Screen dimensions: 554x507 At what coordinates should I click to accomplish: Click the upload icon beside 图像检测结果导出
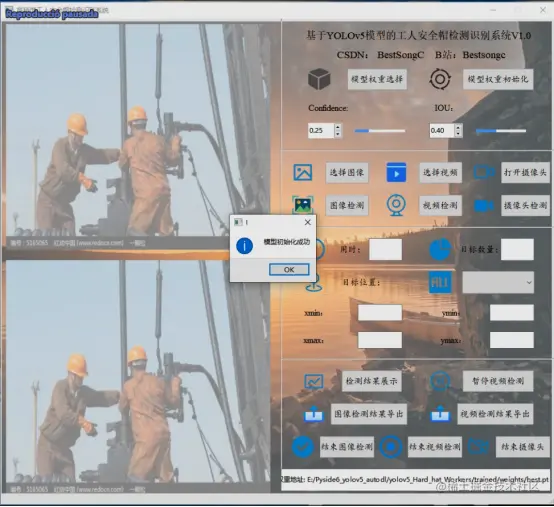314,414
